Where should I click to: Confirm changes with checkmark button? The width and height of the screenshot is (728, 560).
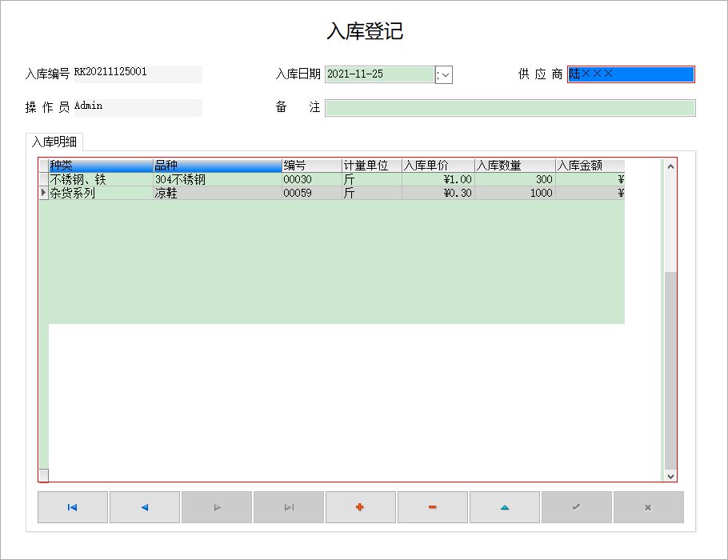click(577, 507)
